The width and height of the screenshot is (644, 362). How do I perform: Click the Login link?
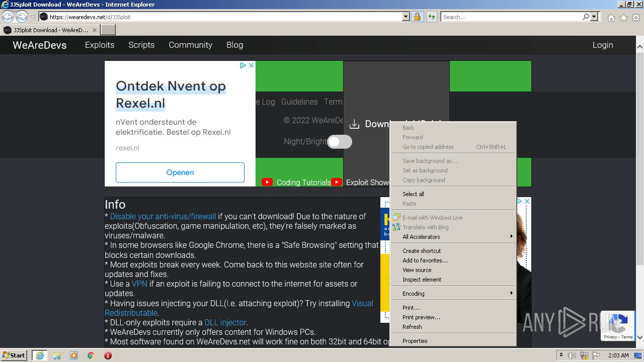pyautogui.click(x=603, y=45)
